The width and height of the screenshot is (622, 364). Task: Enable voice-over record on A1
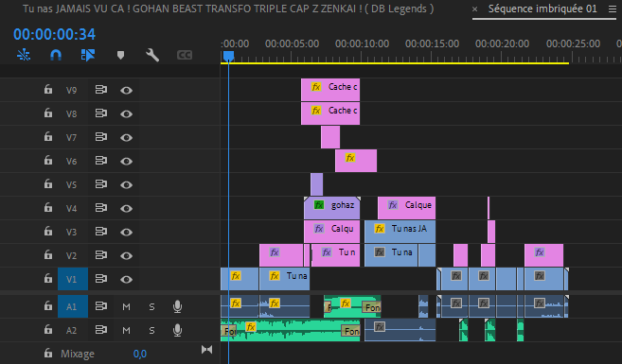177,306
